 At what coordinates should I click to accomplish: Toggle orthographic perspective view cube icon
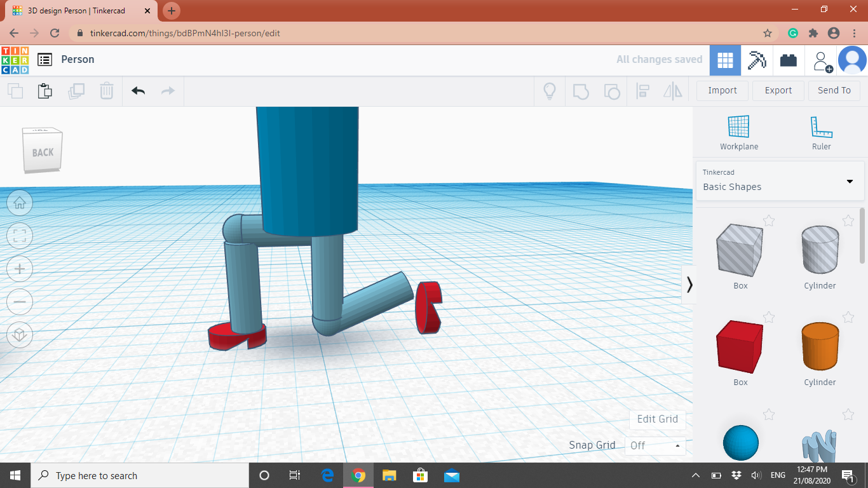[x=20, y=334]
